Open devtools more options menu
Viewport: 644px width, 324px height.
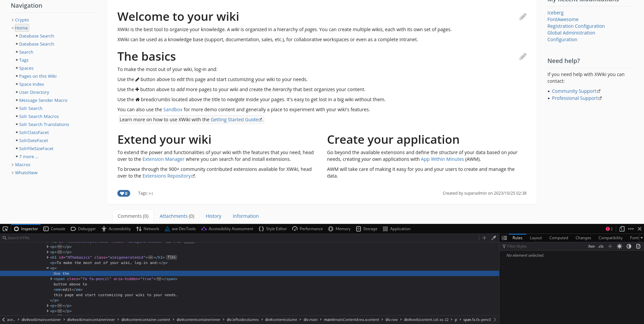click(x=631, y=229)
